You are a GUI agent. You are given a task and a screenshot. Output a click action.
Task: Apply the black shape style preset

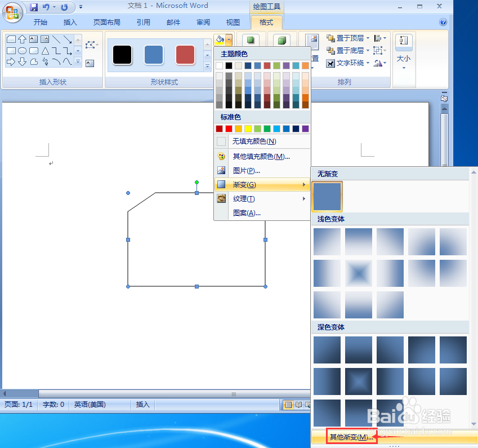(122, 55)
